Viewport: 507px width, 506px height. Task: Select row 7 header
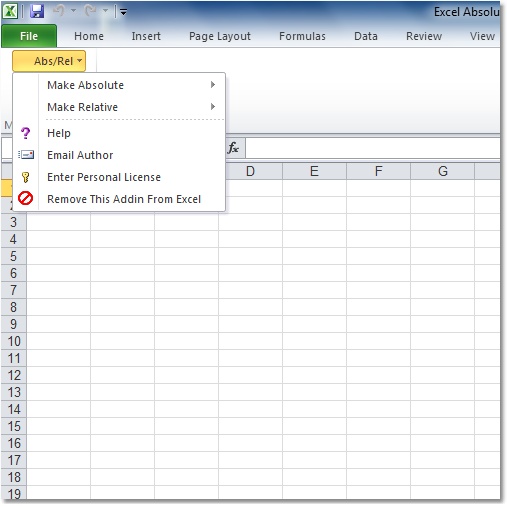[13, 290]
